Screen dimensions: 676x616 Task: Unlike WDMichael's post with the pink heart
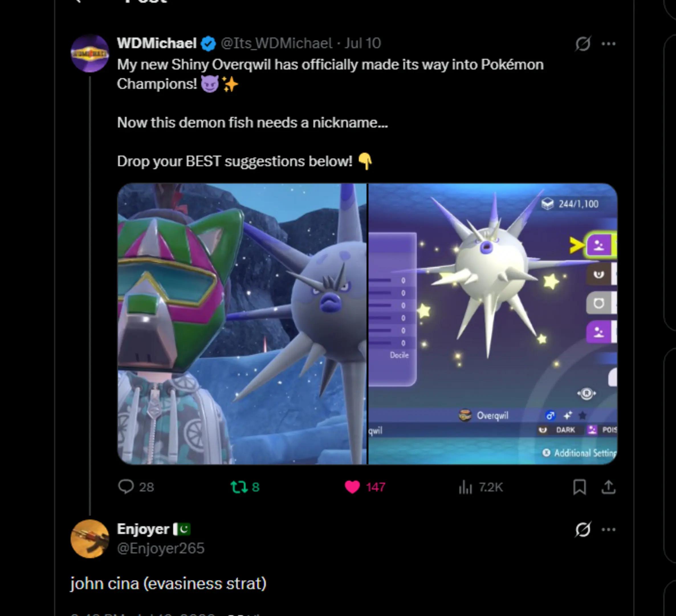tap(352, 487)
